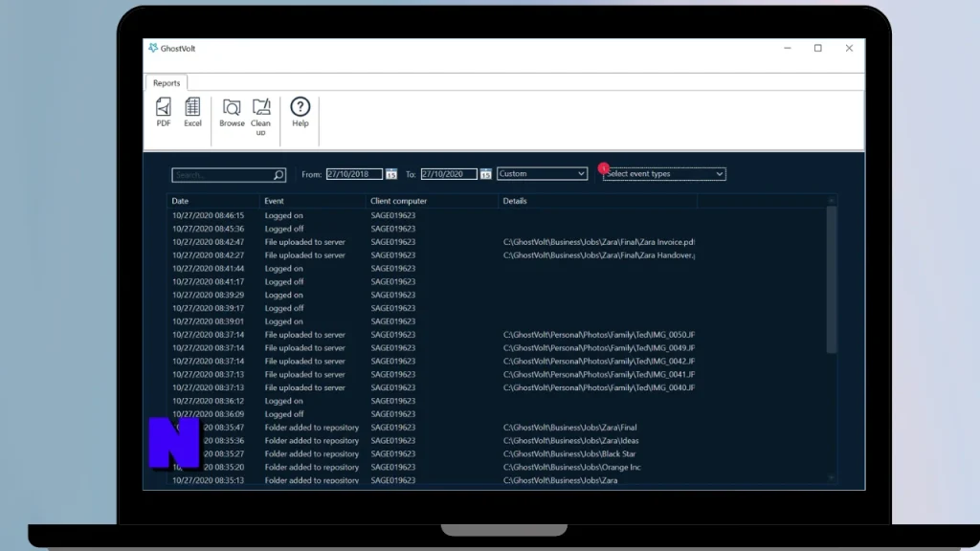Viewport: 980px width, 551px height.
Task: Open the Browse reports tool
Action: pos(232,113)
